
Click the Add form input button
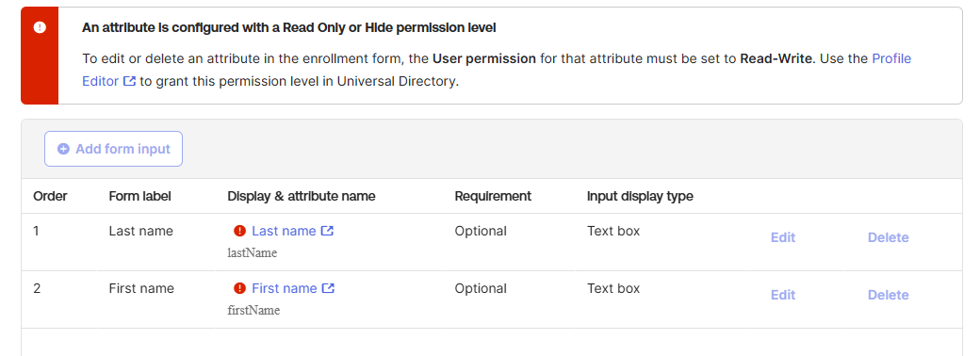[113, 149]
